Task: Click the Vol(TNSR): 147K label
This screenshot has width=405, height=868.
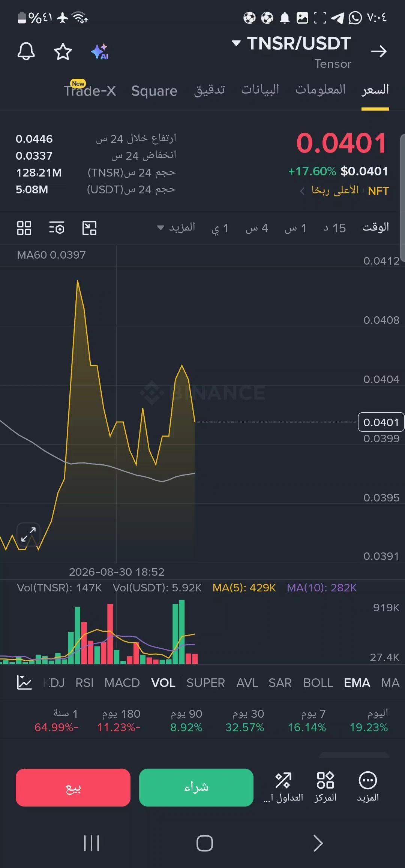Action: (x=59, y=588)
